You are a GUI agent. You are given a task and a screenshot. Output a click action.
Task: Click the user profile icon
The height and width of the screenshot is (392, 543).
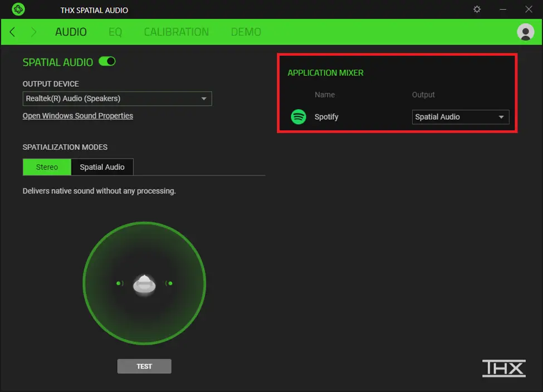pyautogui.click(x=525, y=32)
